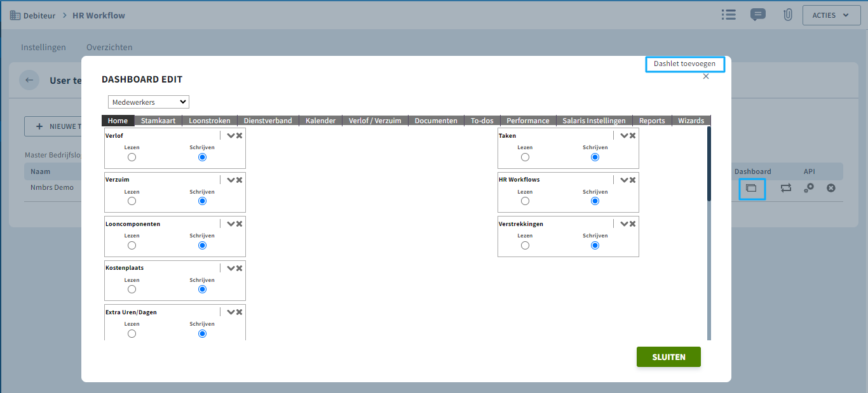Switch to the Verlof / Verzuim tab
The height and width of the screenshot is (393, 868).
tap(375, 121)
